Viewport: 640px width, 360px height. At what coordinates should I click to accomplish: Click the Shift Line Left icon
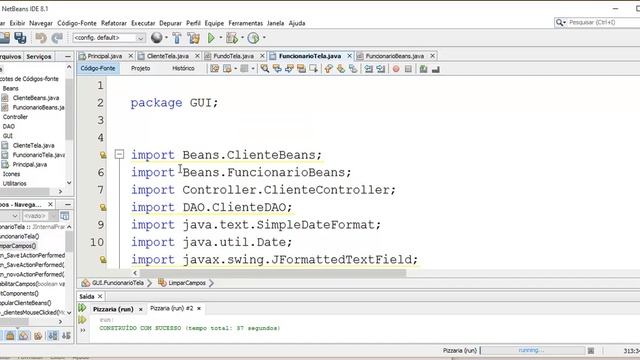(x=369, y=69)
